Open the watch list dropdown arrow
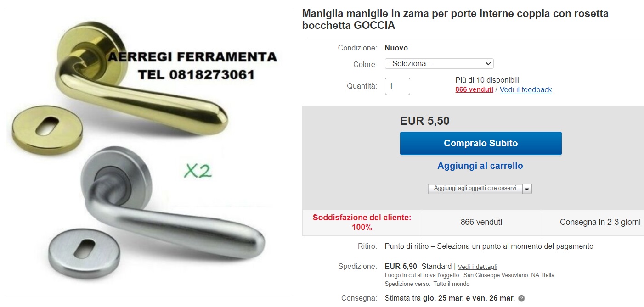 point(527,189)
